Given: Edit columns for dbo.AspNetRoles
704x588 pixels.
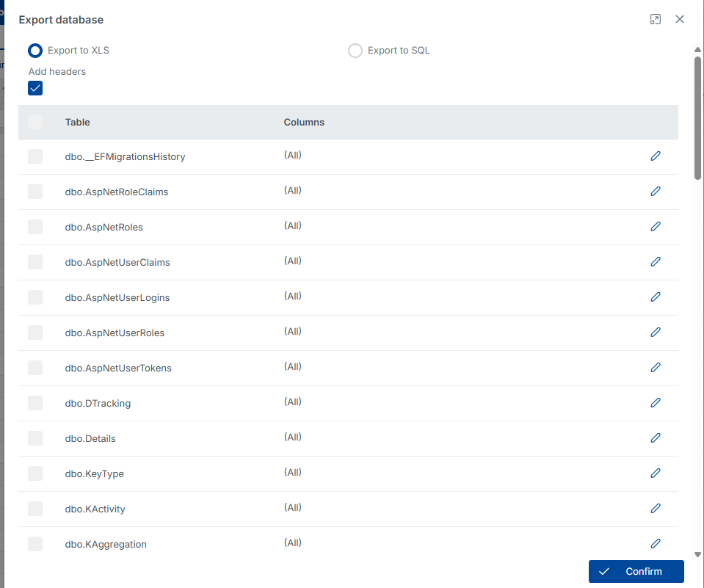Looking at the screenshot, I should (655, 226).
